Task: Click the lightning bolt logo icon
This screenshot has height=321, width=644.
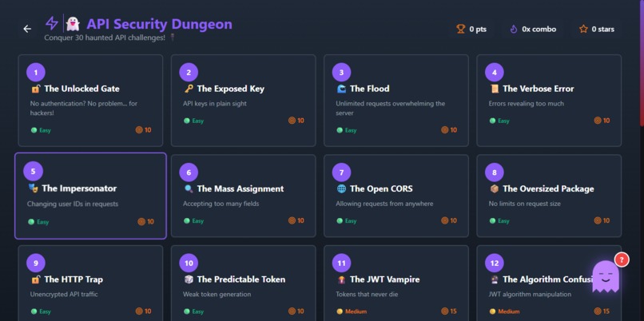Action: click(52, 23)
